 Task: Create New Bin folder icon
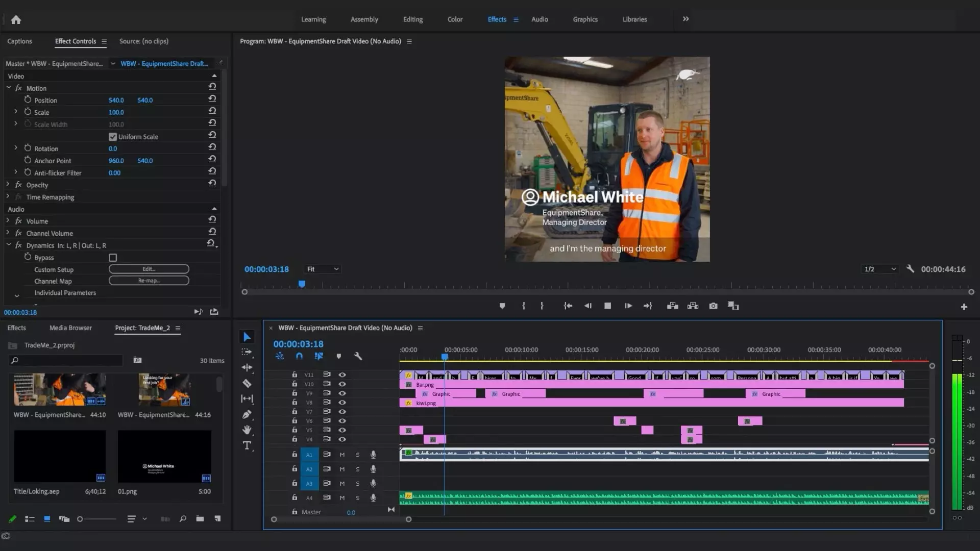200,519
